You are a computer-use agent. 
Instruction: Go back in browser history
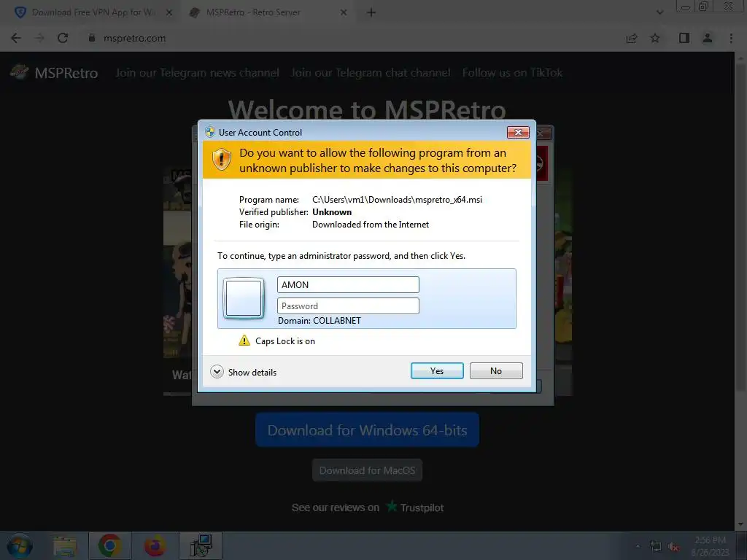pos(16,38)
